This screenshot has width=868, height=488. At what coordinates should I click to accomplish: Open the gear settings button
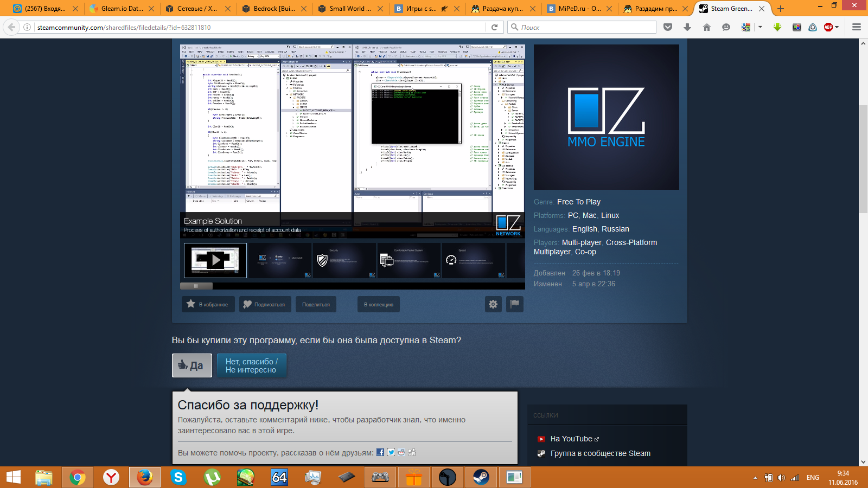click(493, 304)
